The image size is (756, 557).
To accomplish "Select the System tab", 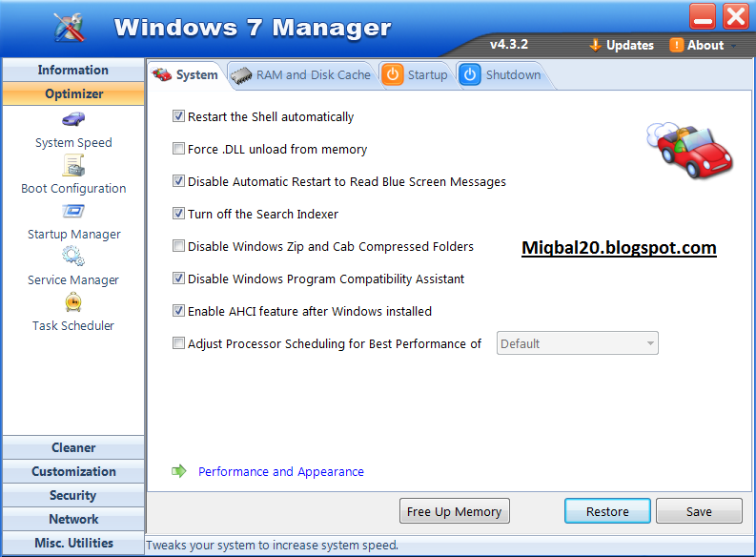I will coord(186,75).
